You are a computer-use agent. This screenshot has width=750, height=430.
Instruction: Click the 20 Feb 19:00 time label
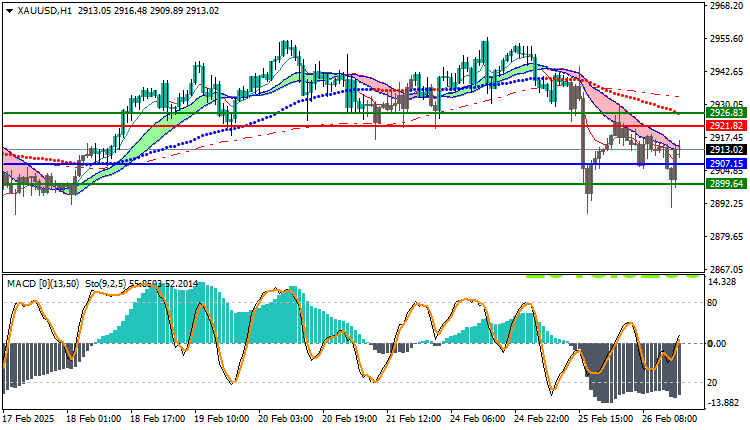[350, 419]
